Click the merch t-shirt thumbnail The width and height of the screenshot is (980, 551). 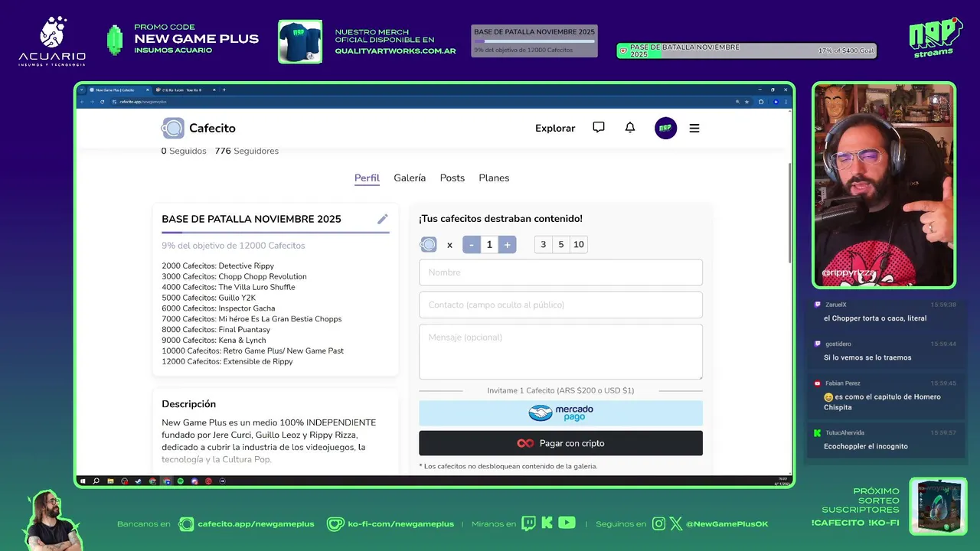click(x=300, y=41)
